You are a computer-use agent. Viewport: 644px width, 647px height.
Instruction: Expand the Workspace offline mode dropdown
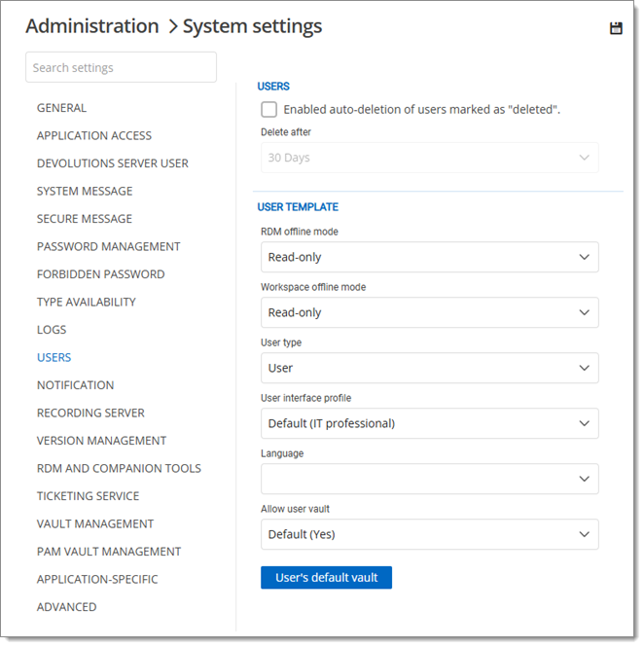pos(429,312)
